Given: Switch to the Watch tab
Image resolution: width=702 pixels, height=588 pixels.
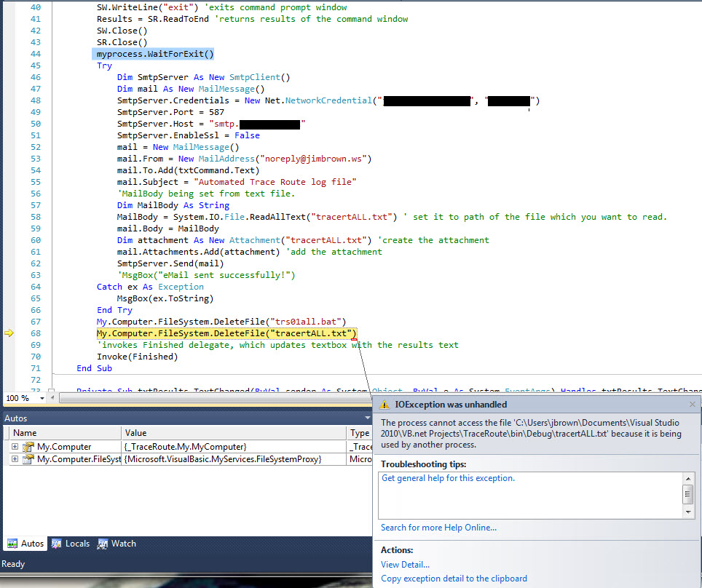Looking at the screenshot, I should pos(117,544).
